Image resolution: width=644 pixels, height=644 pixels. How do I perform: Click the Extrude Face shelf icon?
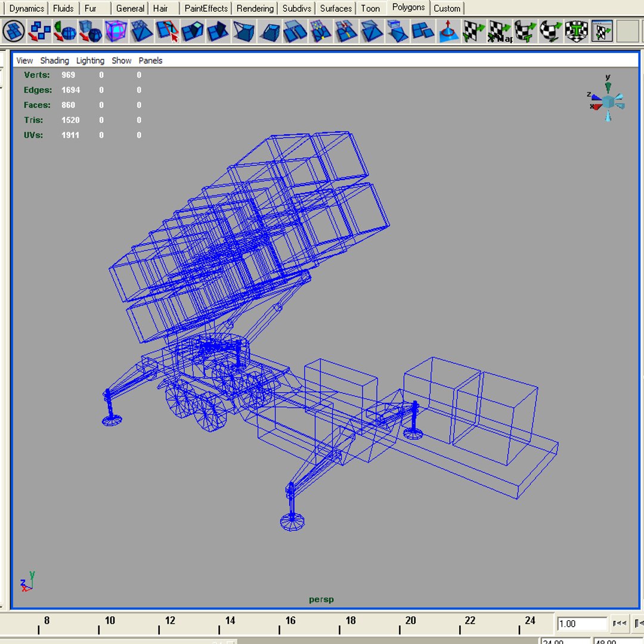coord(193,32)
